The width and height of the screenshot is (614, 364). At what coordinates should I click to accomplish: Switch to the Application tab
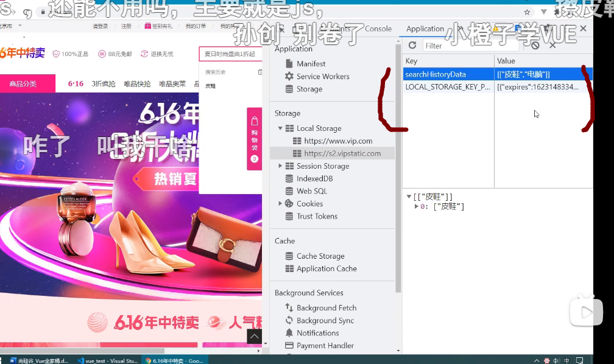coord(425,29)
